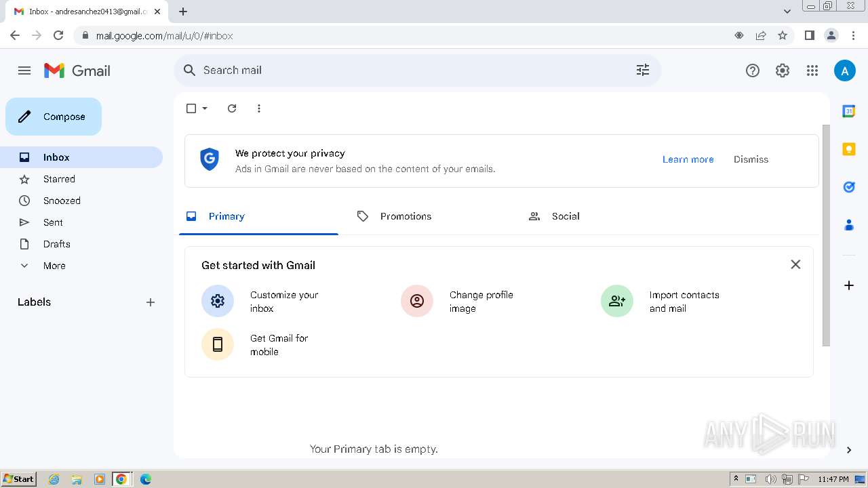Viewport: 868px width, 488px height.
Task: Open search options filter icon
Action: pos(643,70)
